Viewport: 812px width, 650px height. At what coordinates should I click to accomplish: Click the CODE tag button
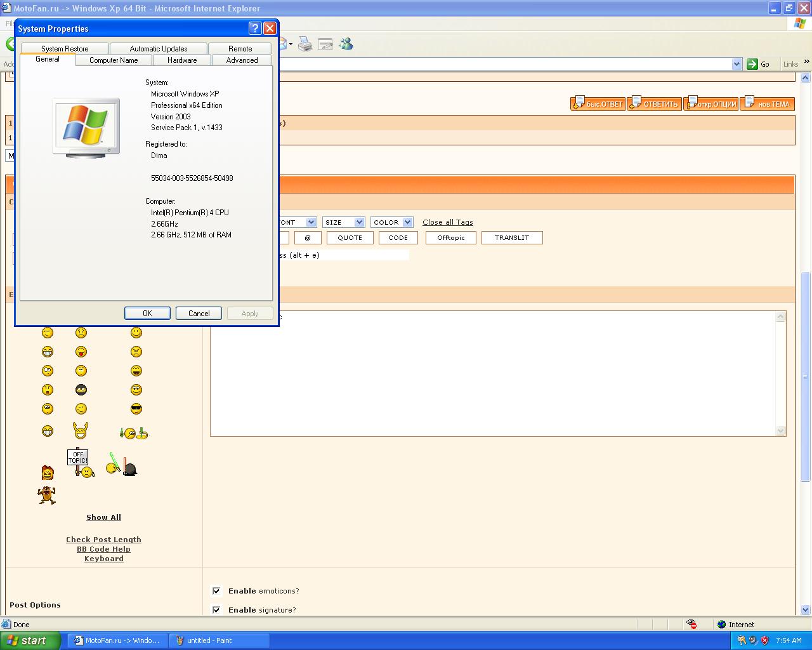[398, 238]
